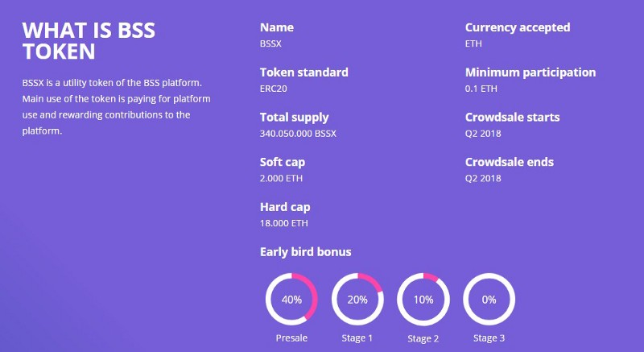
Task: Click the BSSX name value
Action: tap(270, 43)
